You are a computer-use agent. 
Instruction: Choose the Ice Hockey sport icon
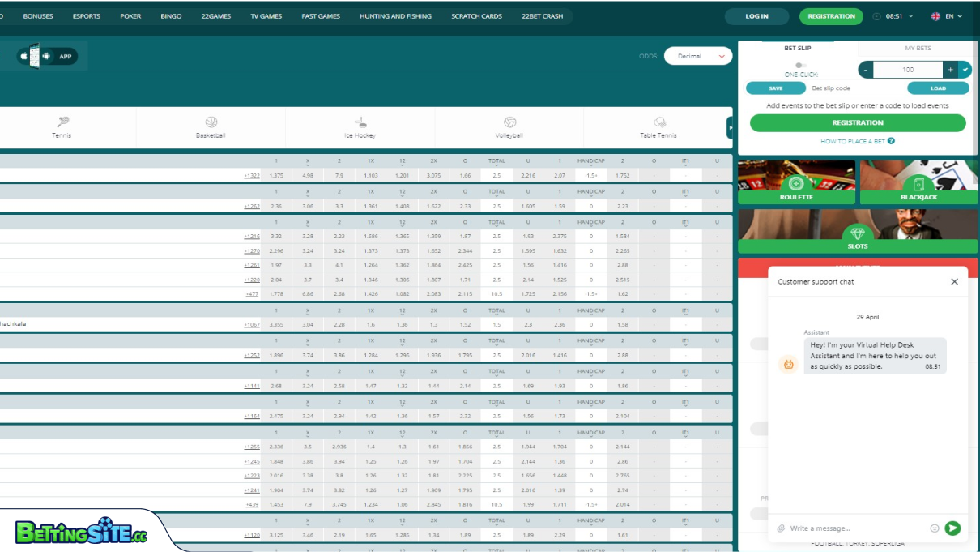pyautogui.click(x=360, y=123)
